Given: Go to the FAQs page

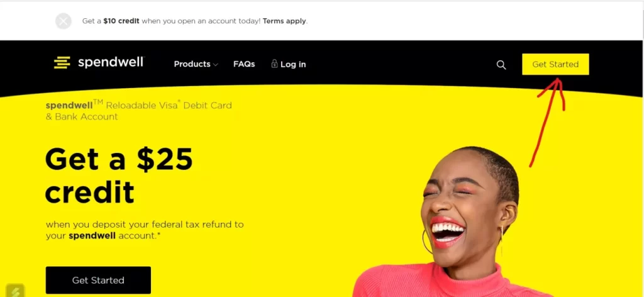Looking at the screenshot, I should [x=244, y=64].
